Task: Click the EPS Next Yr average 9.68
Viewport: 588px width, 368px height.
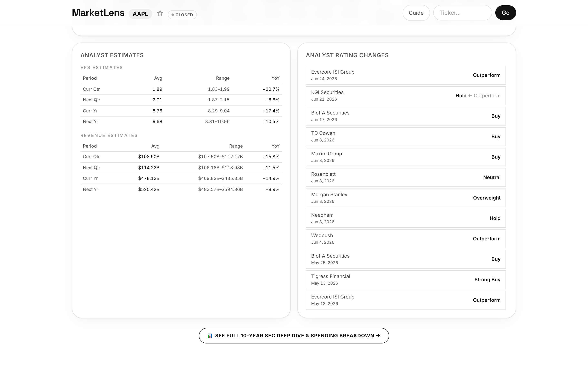Action: tap(157, 121)
